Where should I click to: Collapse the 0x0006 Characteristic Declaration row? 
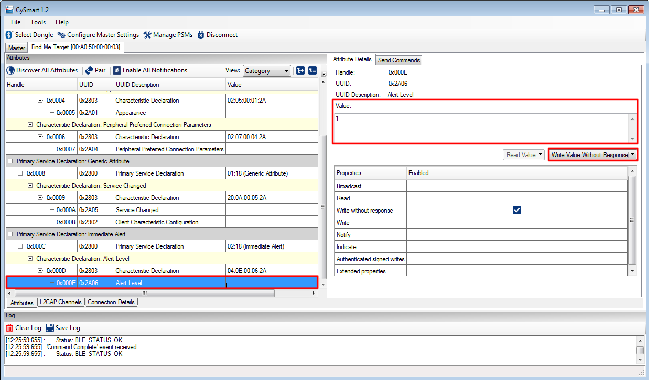pos(41,137)
